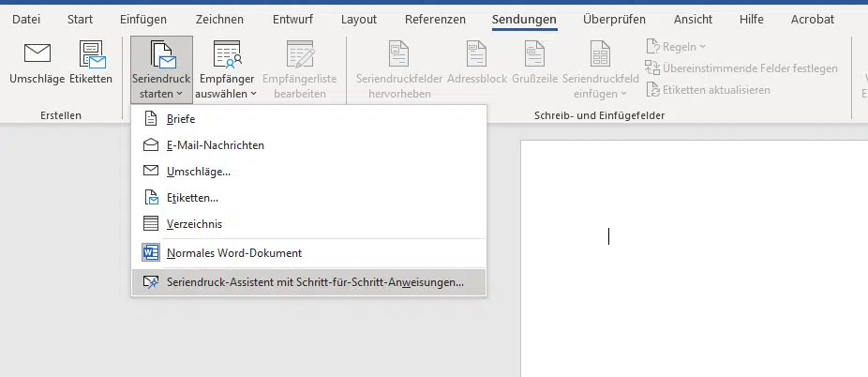Open the Zeichnen ribbon tab
This screenshot has height=377, width=868.
(219, 20)
